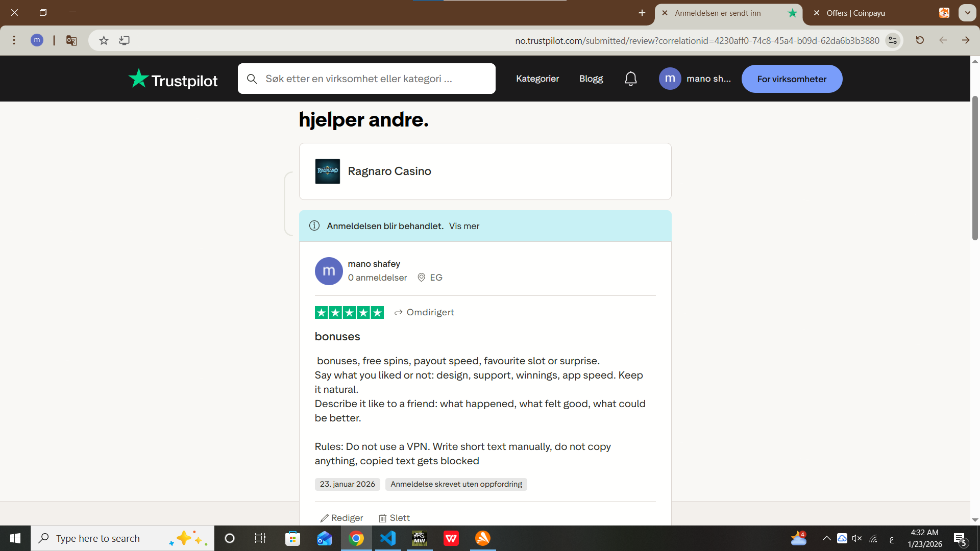This screenshot has width=980, height=551.
Task: Switch to the 'Anmeldelsen er sendt inn' tab
Action: point(728,13)
